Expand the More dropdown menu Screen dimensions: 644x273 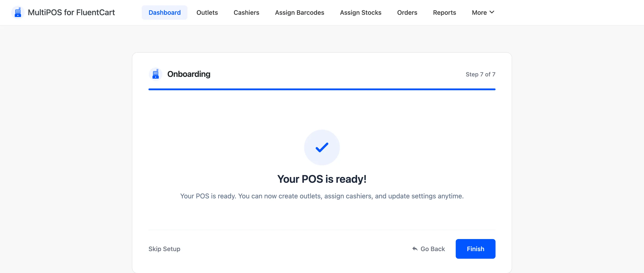pyautogui.click(x=483, y=13)
